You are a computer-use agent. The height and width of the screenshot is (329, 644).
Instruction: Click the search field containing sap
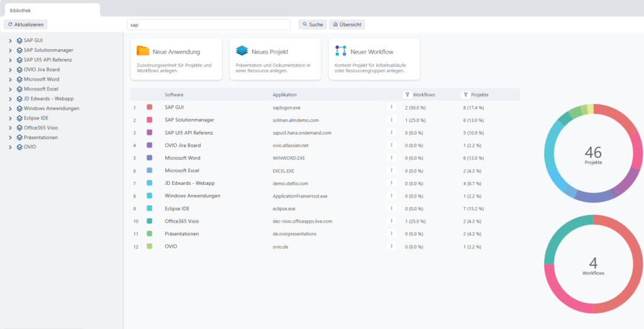pos(209,25)
